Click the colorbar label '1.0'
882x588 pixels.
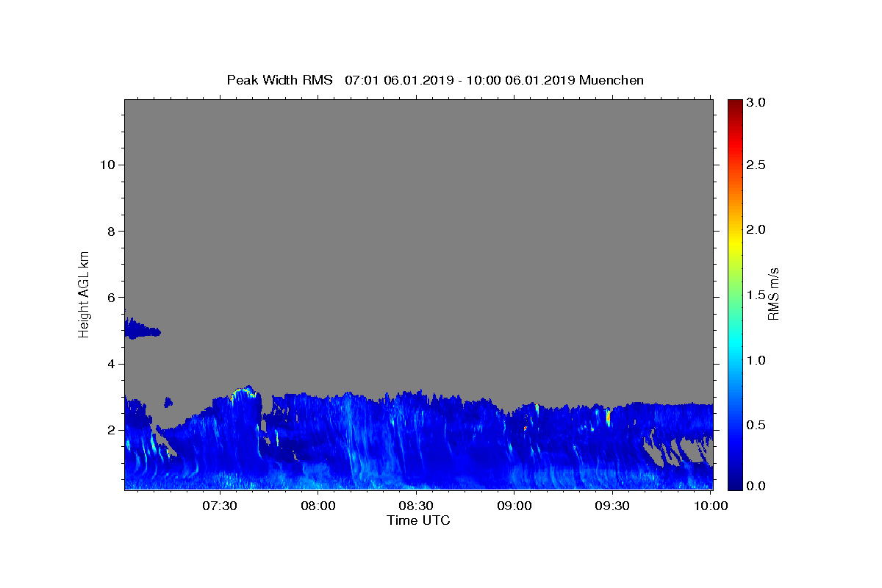[756, 360]
